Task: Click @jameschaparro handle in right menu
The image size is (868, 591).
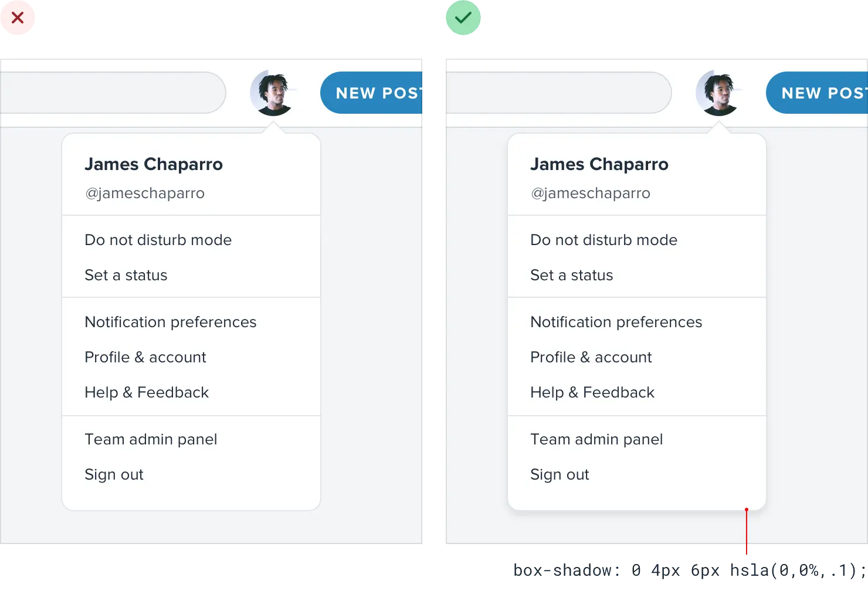Action: click(590, 193)
